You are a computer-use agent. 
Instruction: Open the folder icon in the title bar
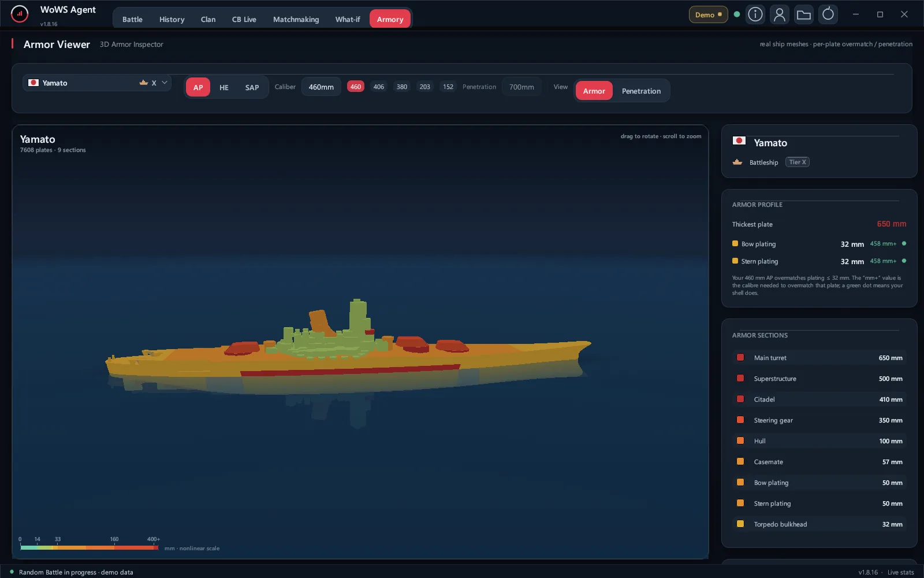click(803, 14)
